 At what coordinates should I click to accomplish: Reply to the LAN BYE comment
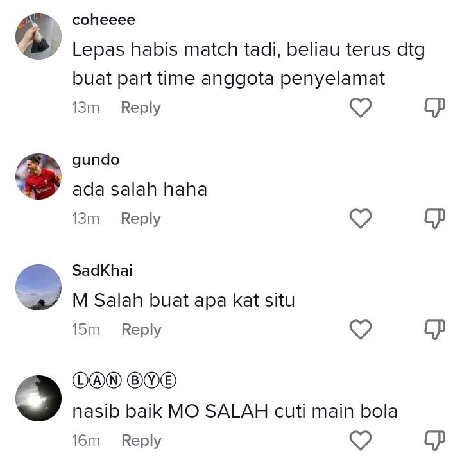141,441
